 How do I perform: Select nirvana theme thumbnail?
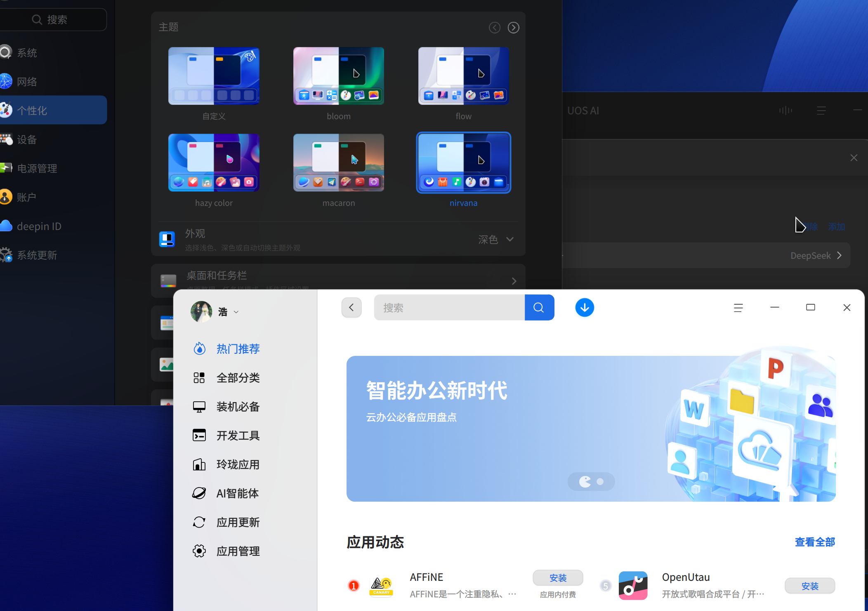click(x=463, y=163)
